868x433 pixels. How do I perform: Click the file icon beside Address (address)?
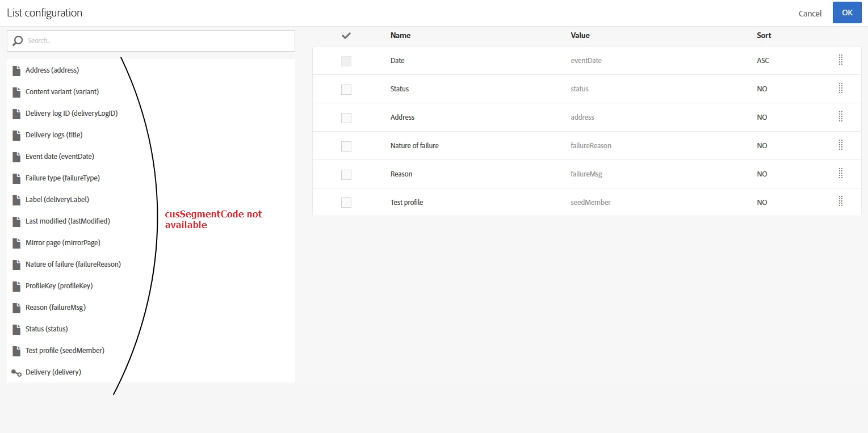point(16,70)
